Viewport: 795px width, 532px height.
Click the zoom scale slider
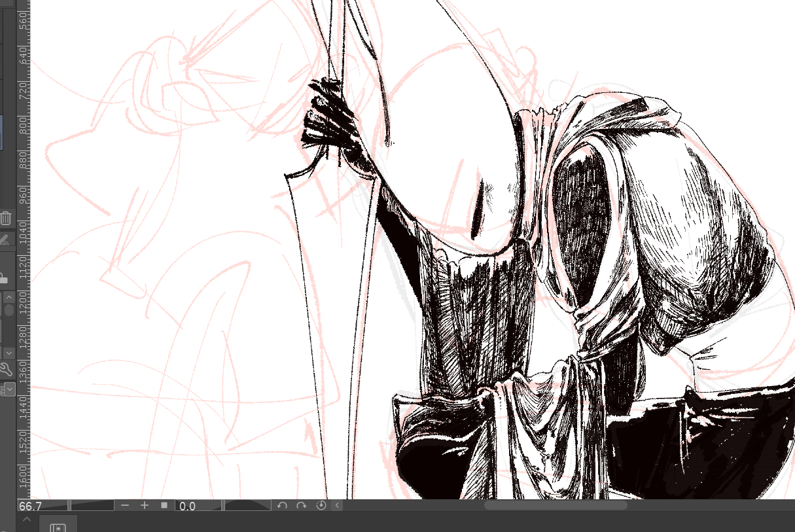[x=91, y=506]
